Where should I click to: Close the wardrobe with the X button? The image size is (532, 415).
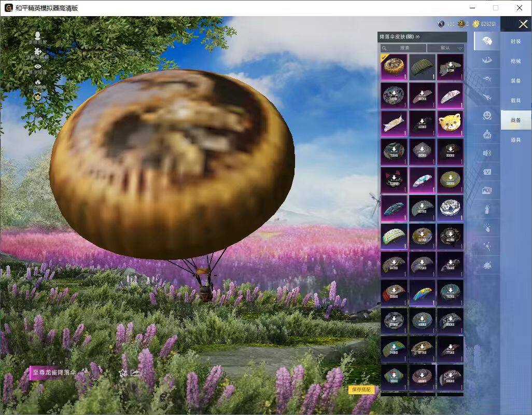click(523, 24)
